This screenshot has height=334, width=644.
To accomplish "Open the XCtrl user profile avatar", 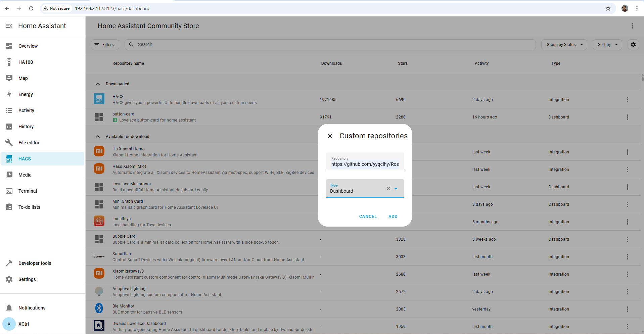I will (9, 324).
